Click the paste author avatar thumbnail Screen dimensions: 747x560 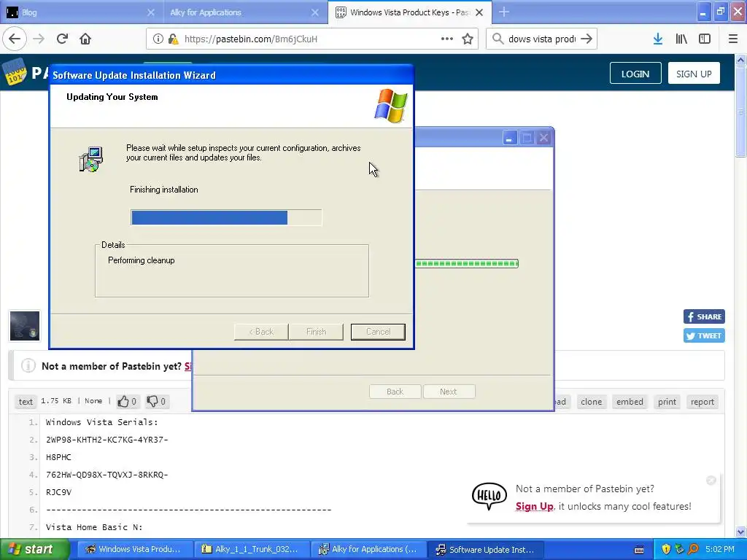coord(25,326)
